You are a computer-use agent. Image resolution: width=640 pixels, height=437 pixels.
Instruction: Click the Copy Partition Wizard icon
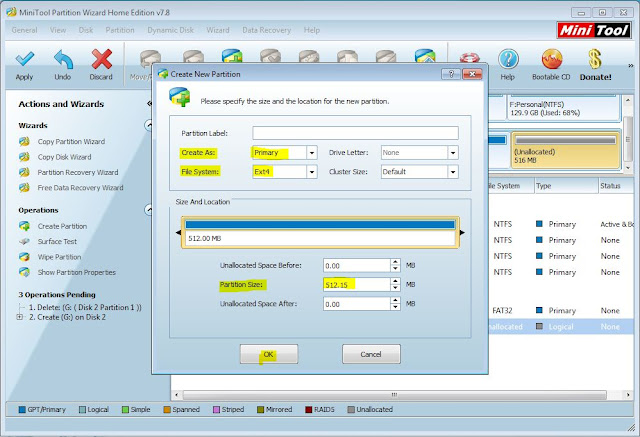[24, 142]
